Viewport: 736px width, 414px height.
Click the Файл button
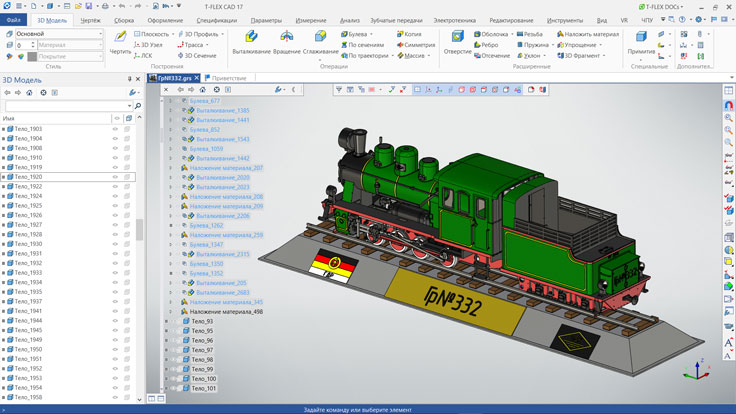pos(14,19)
